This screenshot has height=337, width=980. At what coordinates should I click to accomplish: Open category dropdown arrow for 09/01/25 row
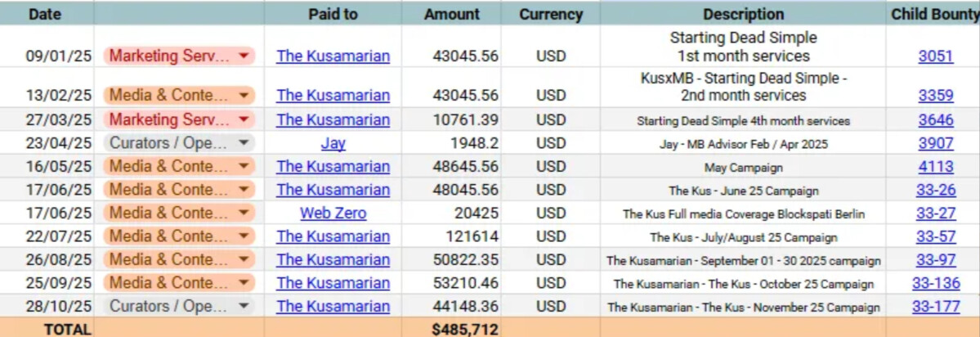(x=244, y=56)
